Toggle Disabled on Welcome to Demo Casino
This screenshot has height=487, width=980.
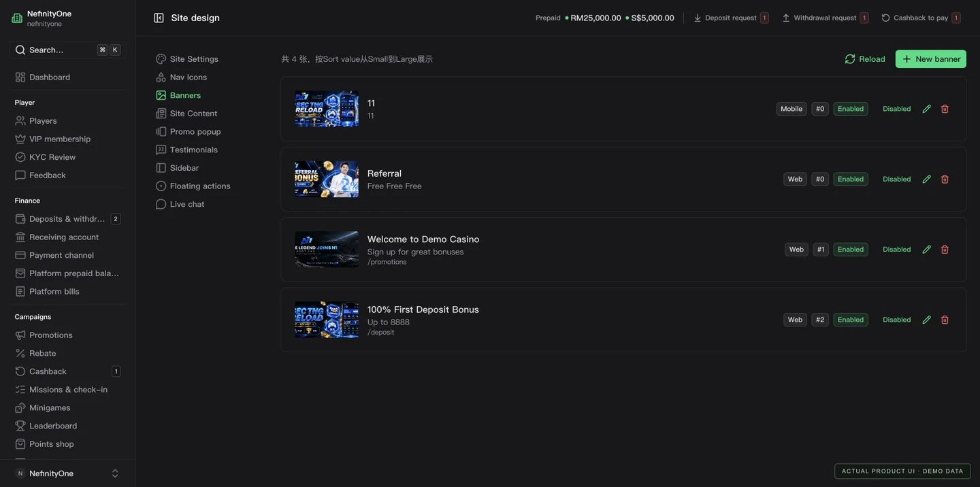[897, 250]
